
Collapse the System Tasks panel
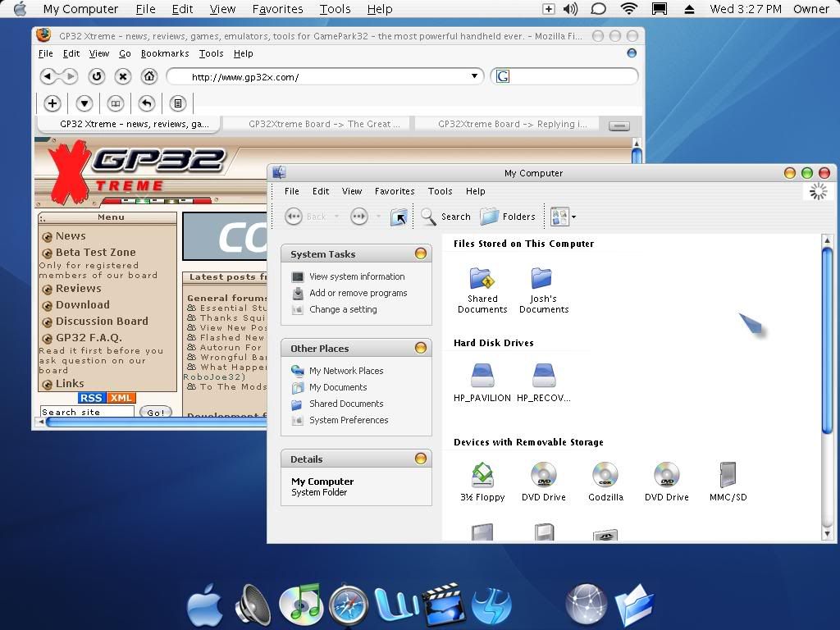[421, 254]
